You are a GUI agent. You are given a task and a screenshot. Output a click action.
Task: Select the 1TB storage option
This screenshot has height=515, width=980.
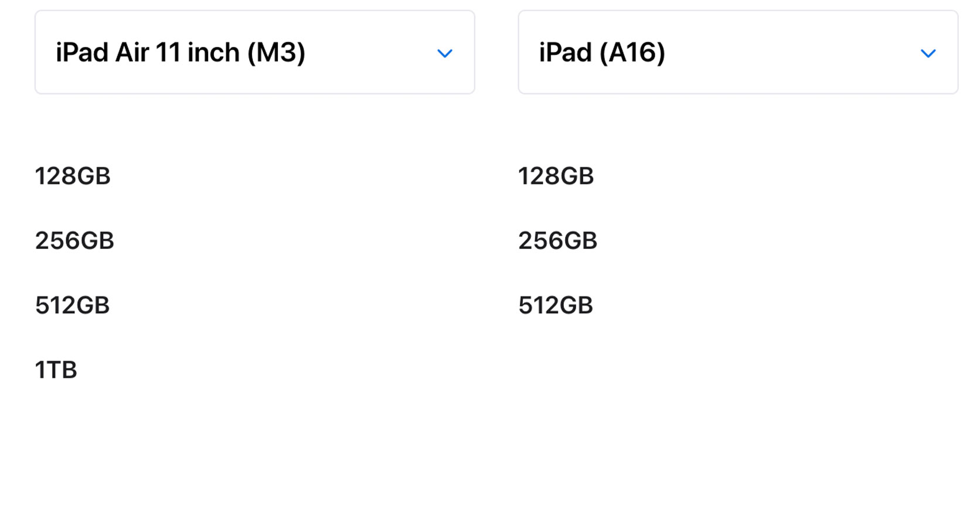pos(56,370)
